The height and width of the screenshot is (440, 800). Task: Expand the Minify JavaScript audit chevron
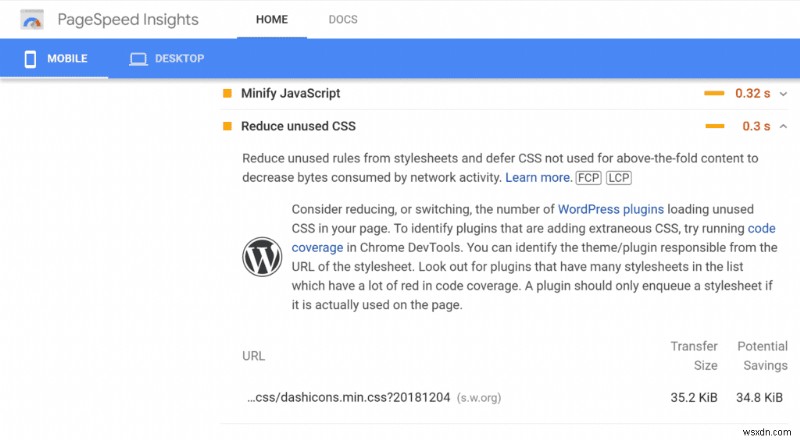pos(783,94)
